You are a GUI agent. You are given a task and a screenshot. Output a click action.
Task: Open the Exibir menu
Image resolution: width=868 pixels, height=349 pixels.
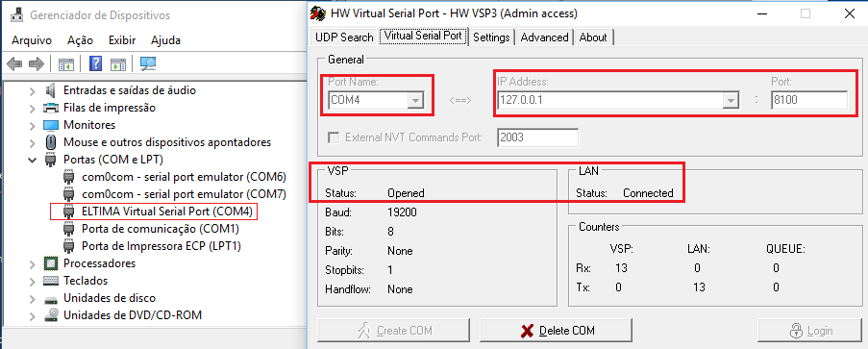point(122,40)
